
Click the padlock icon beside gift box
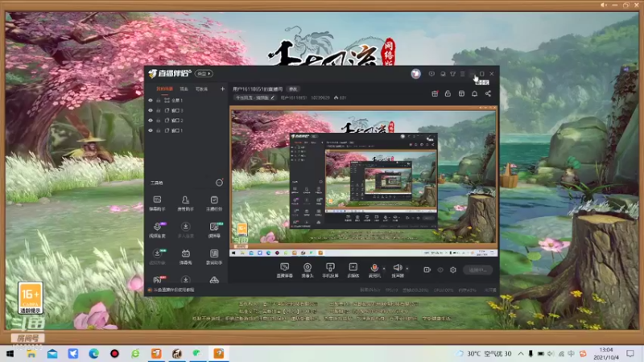[448, 93]
